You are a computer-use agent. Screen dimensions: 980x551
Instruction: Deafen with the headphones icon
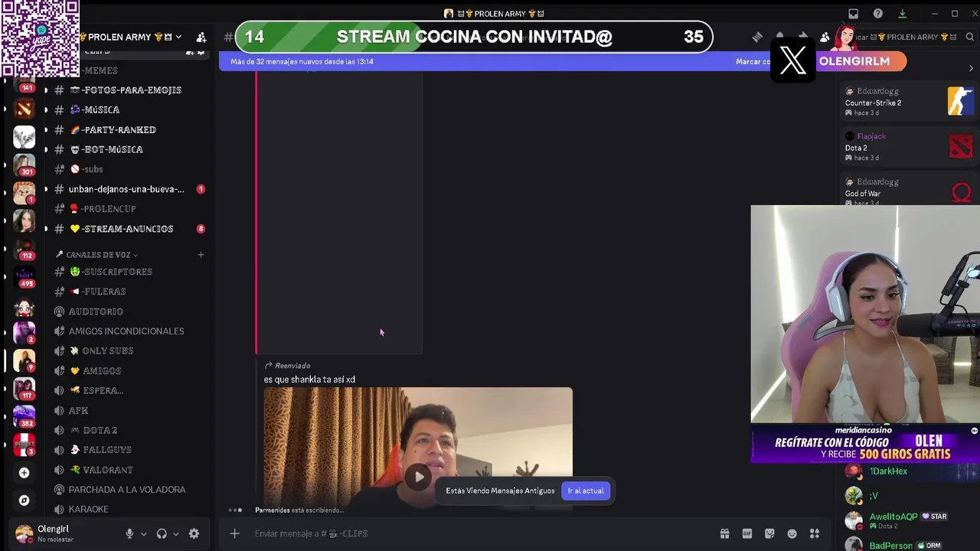(x=162, y=533)
